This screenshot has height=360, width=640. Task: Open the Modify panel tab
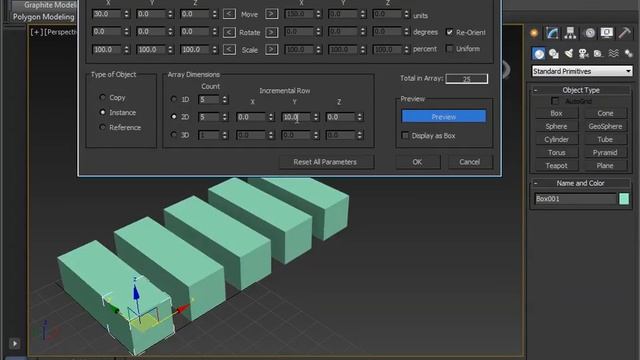click(x=552, y=33)
